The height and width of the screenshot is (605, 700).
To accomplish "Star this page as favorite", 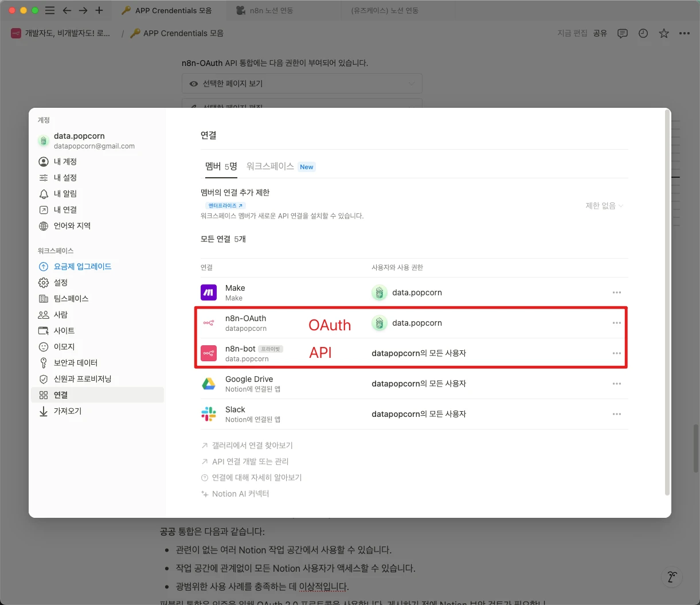I will pos(664,34).
